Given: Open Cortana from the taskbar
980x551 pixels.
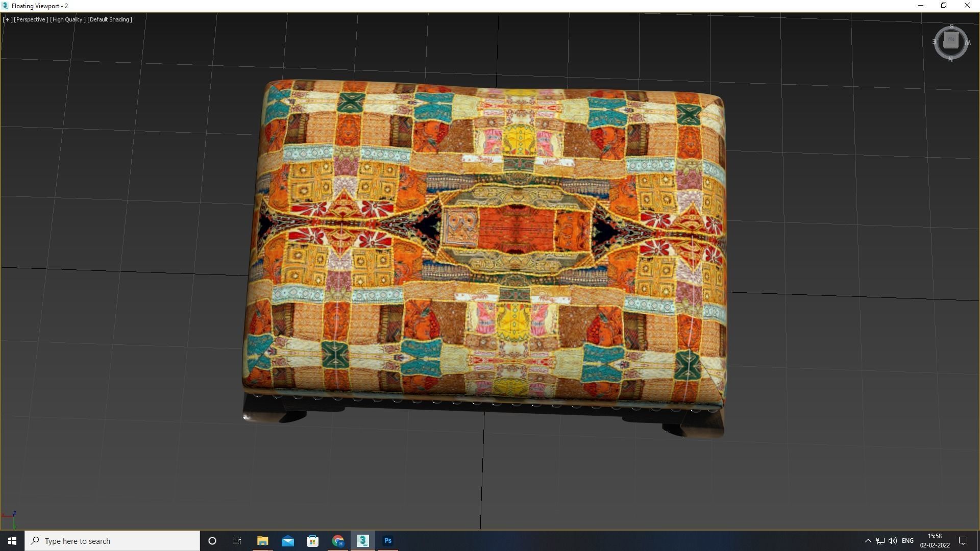Looking at the screenshot, I should [x=212, y=541].
